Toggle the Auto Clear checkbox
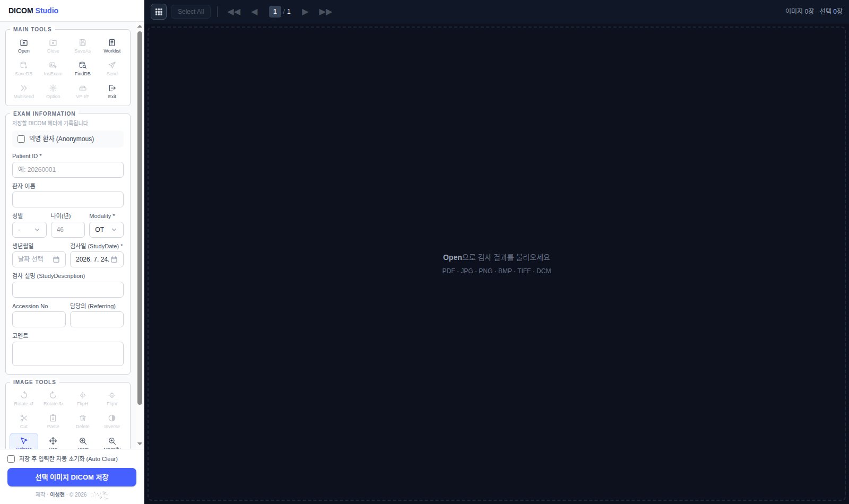Viewport: 849px width, 504px height. point(11,459)
